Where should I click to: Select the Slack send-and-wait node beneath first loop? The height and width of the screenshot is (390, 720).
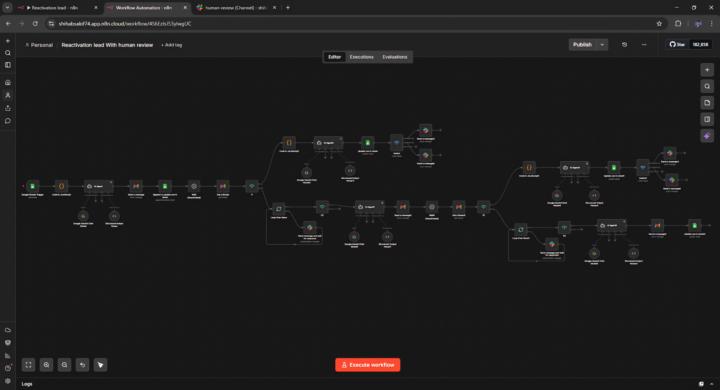(309, 227)
